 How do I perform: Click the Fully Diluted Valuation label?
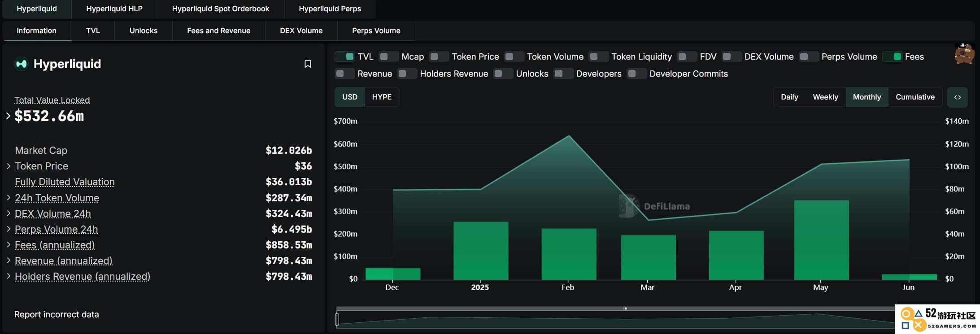click(x=65, y=182)
